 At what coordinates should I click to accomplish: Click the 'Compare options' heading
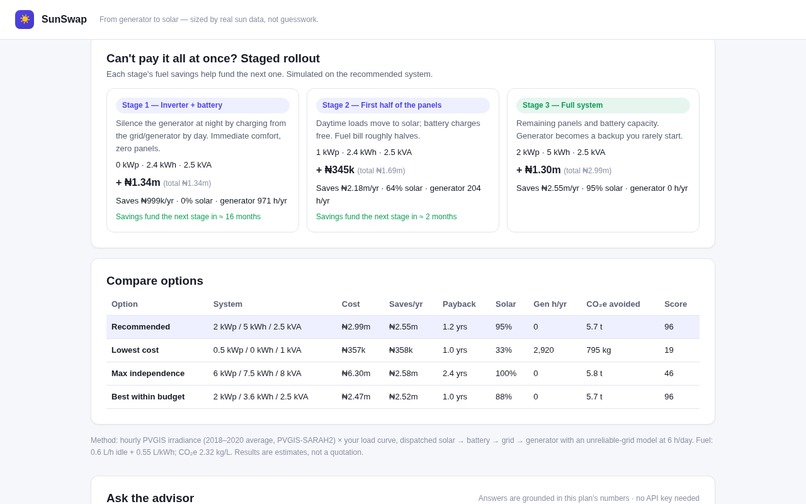pos(155,281)
